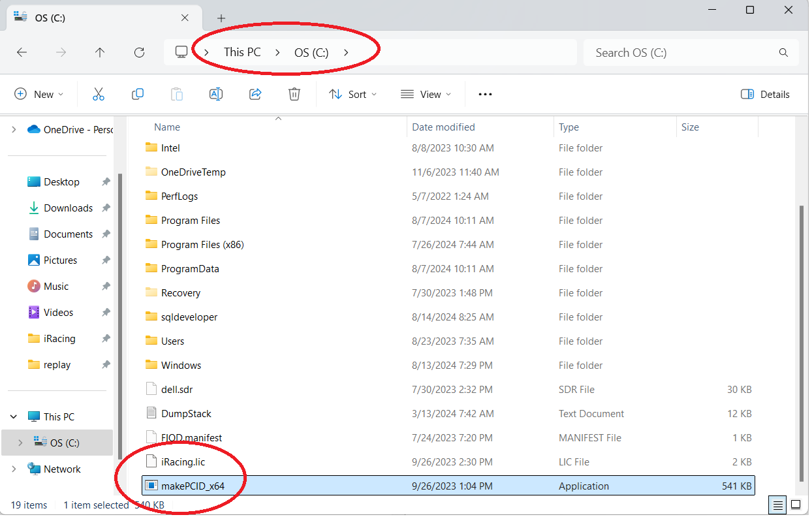Click the Paste clipboard icon

pyautogui.click(x=177, y=94)
